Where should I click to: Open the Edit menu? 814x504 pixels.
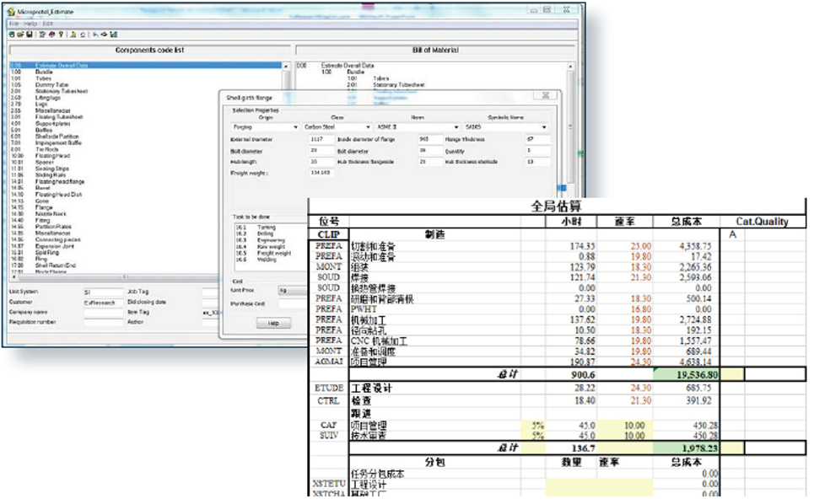pyautogui.click(x=48, y=23)
